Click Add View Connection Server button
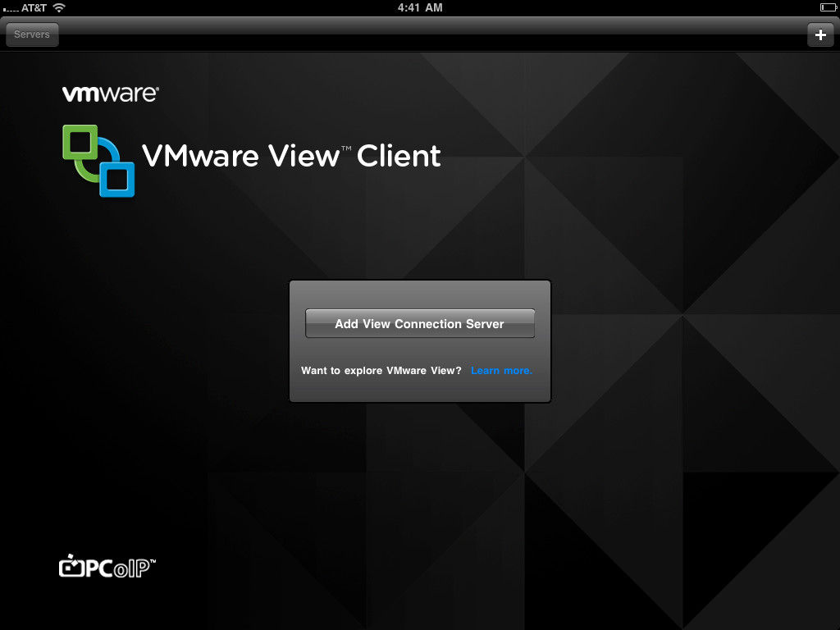This screenshot has height=630, width=840. pyautogui.click(x=420, y=323)
